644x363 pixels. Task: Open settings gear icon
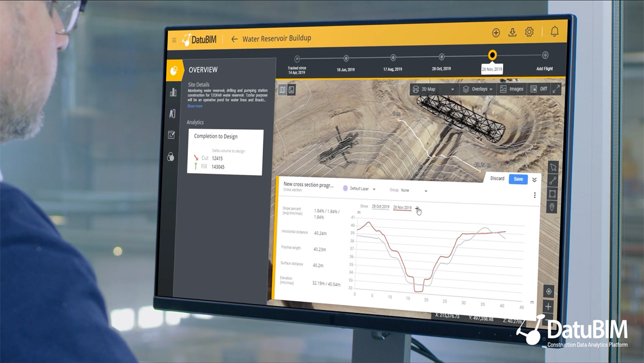pyautogui.click(x=529, y=32)
